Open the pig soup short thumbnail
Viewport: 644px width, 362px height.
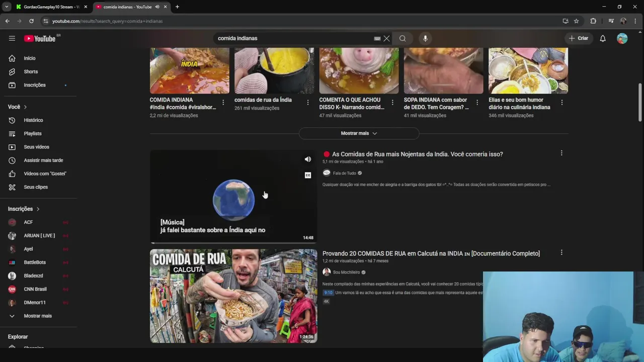[359, 70]
